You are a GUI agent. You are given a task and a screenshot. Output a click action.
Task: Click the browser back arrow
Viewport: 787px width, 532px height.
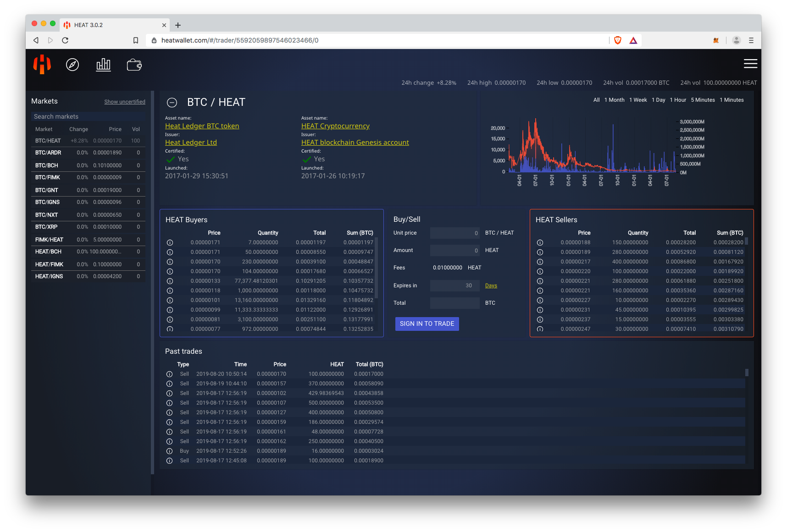pyautogui.click(x=36, y=40)
